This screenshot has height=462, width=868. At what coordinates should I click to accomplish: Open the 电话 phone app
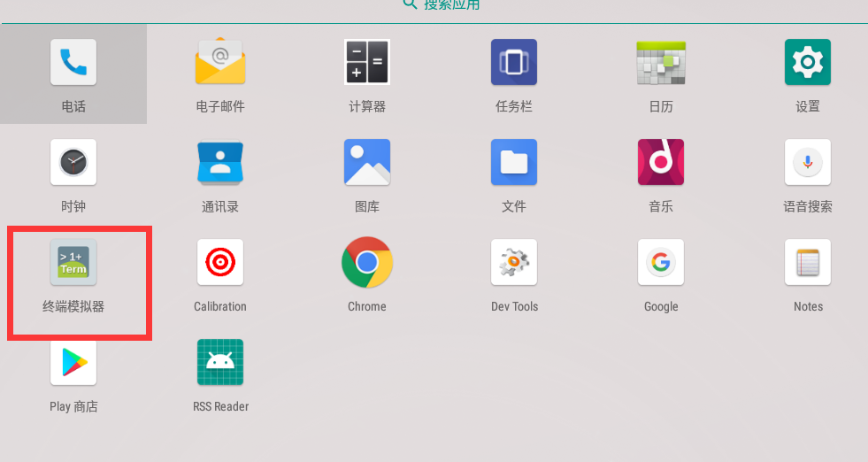click(73, 63)
